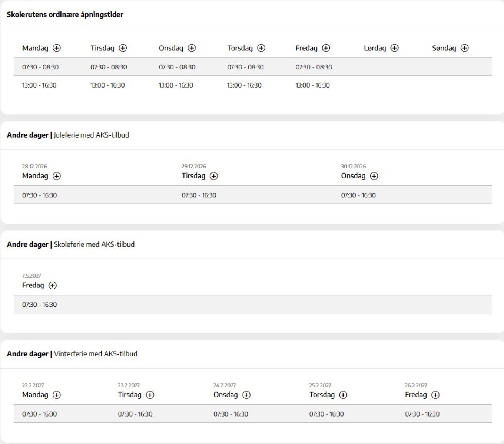Add time slot to ordinary Onsdag
The height and width of the screenshot is (444, 504).
coord(192,48)
